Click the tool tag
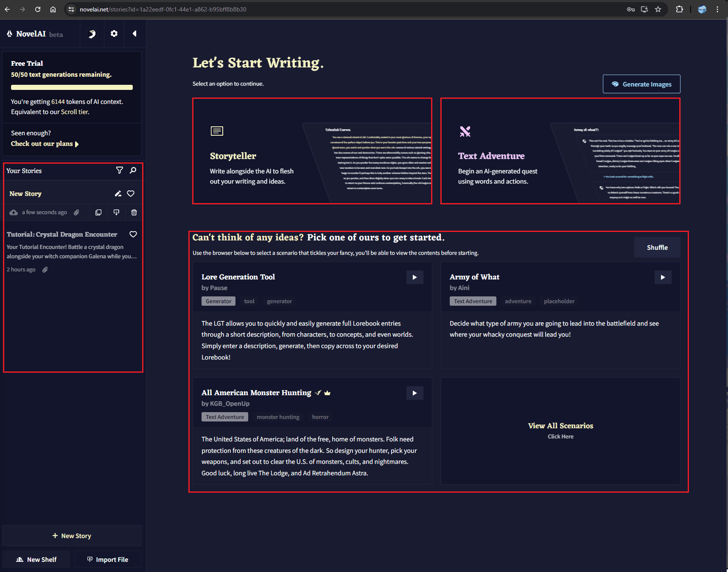 coord(249,301)
